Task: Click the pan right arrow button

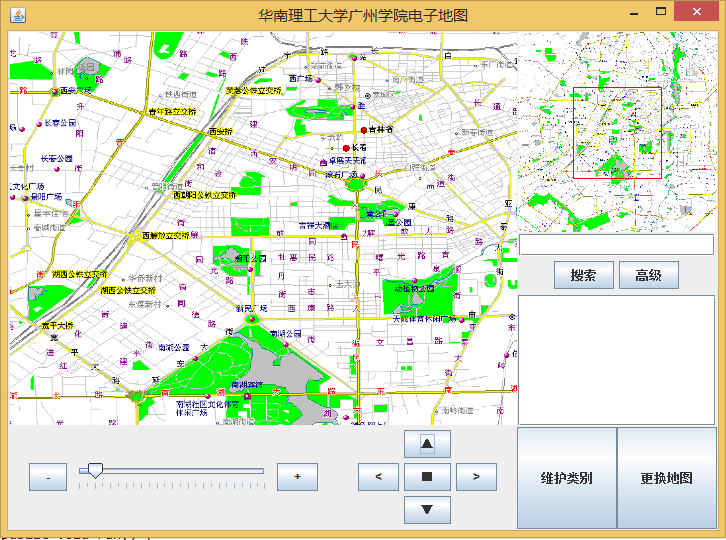Action: (476, 477)
